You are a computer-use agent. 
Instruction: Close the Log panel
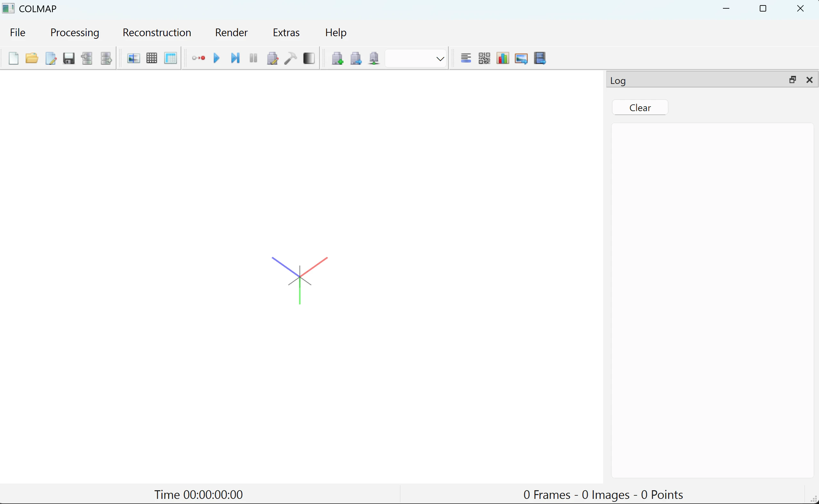(809, 80)
